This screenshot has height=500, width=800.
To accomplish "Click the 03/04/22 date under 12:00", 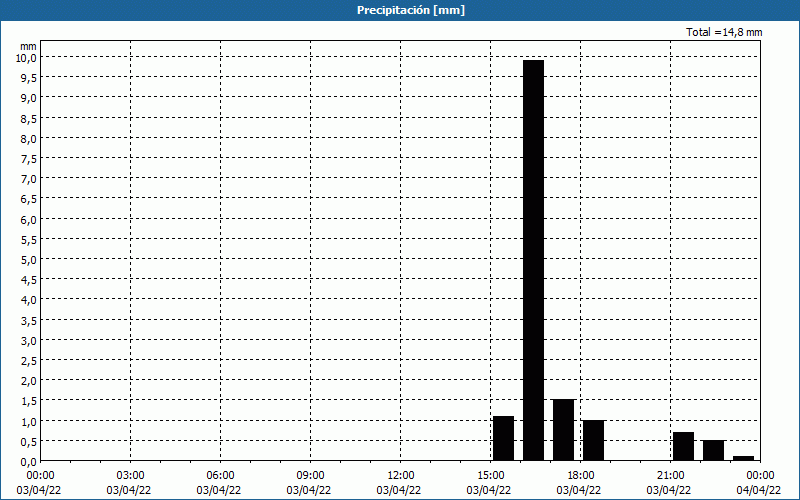I will 399,490.
